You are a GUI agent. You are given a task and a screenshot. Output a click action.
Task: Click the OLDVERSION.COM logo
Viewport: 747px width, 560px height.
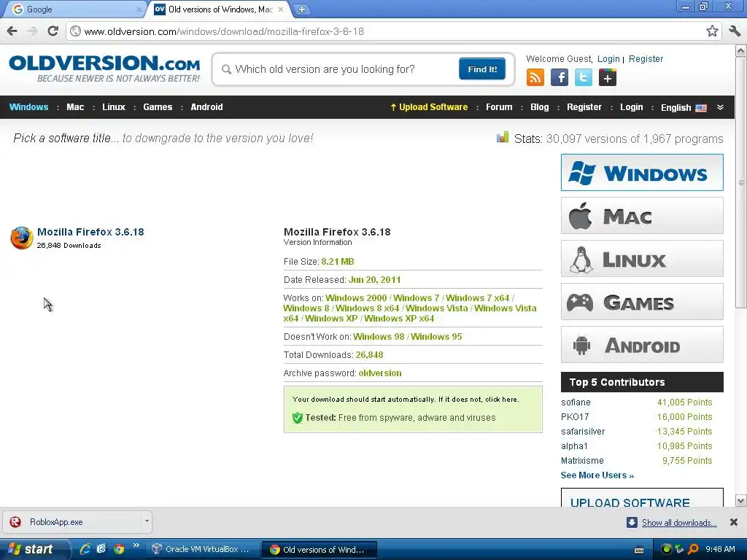click(x=104, y=69)
